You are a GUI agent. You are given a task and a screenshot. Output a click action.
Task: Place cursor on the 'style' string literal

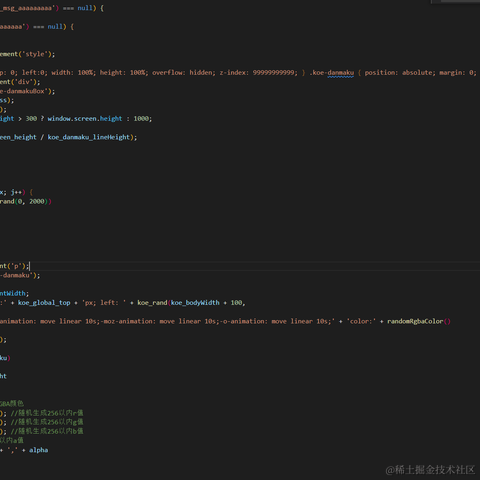[35, 54]
